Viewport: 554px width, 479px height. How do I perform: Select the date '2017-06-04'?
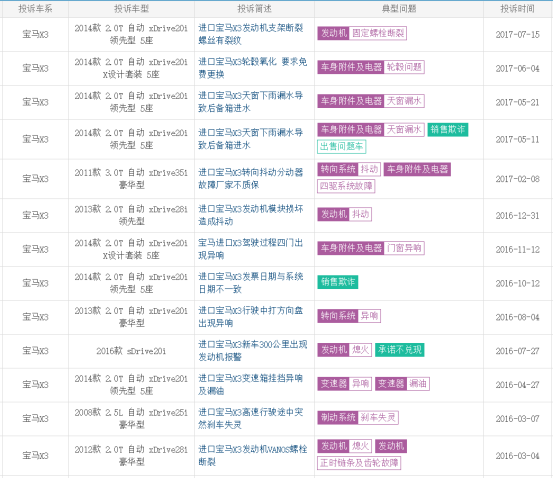518,69
